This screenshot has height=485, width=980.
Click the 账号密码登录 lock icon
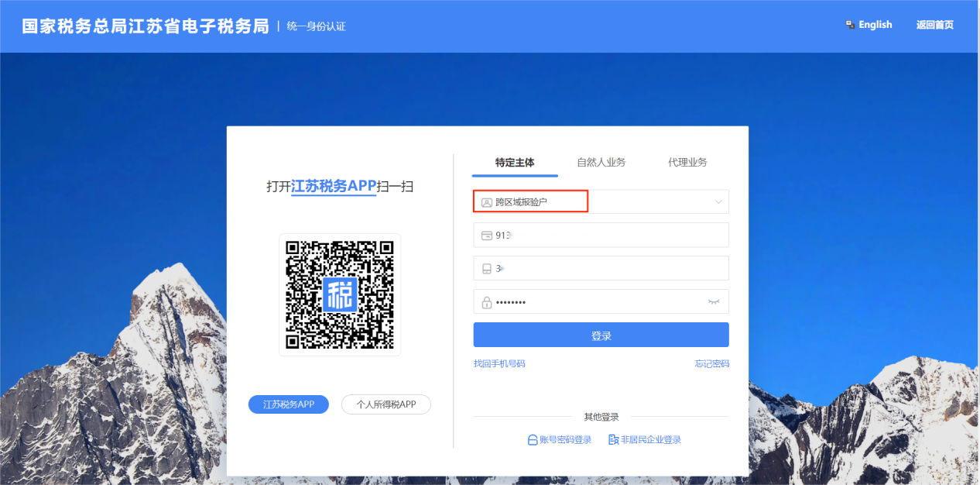[533, 440]
